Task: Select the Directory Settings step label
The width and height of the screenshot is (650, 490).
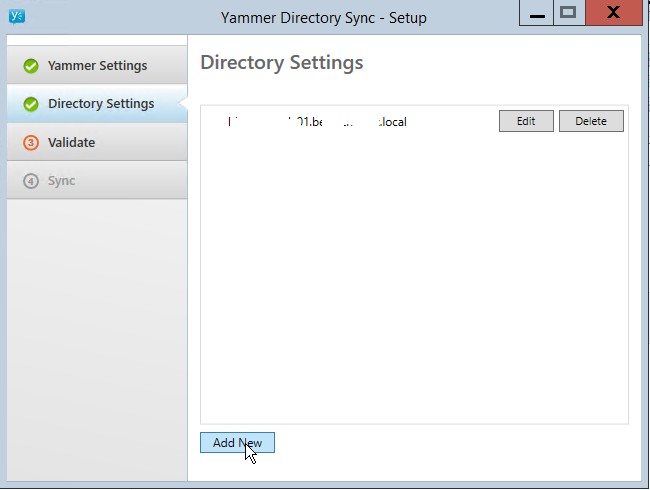Action: click(x=101, y=104)
